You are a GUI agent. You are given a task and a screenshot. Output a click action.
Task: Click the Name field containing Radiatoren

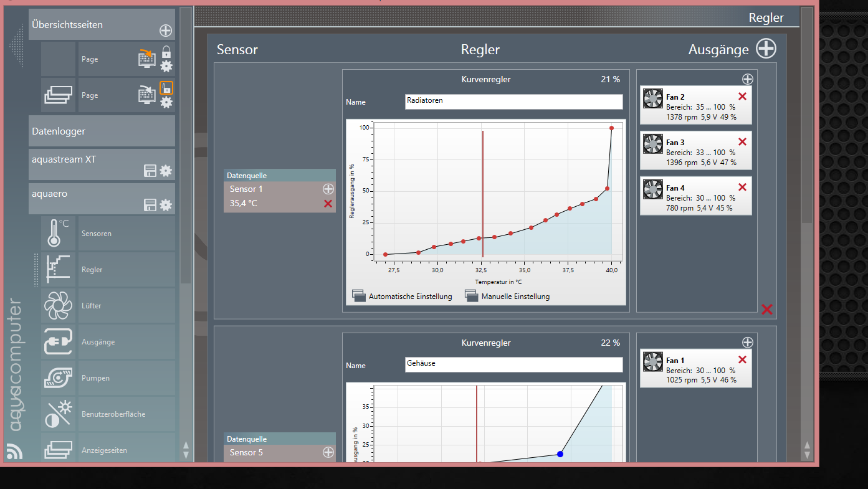513,102
